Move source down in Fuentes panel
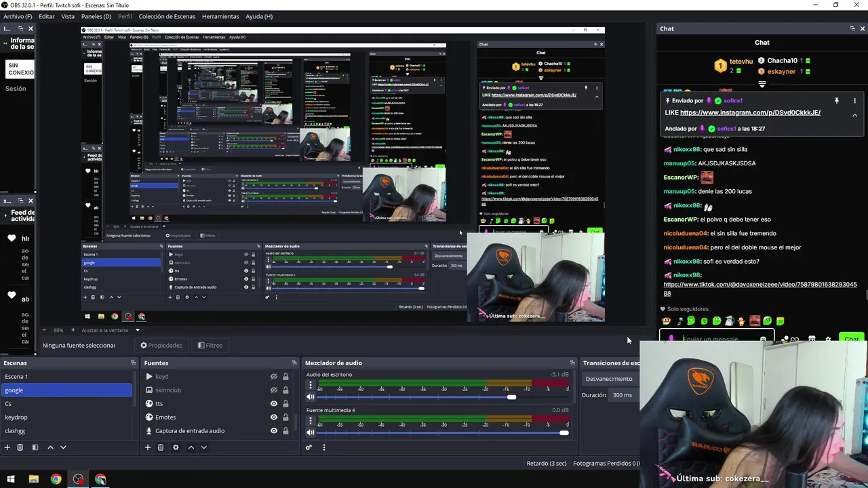 coord(203,447)
